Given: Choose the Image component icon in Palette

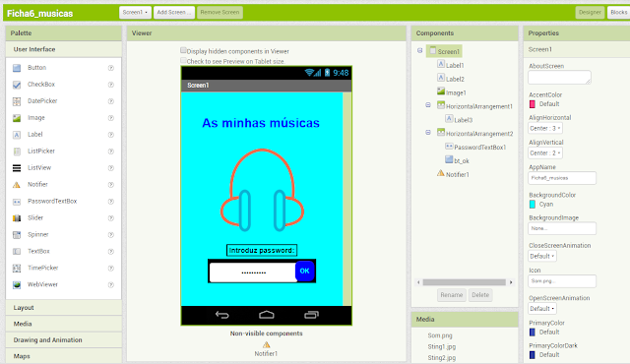Looking at the screenshot, I should [x=17, y=118].
